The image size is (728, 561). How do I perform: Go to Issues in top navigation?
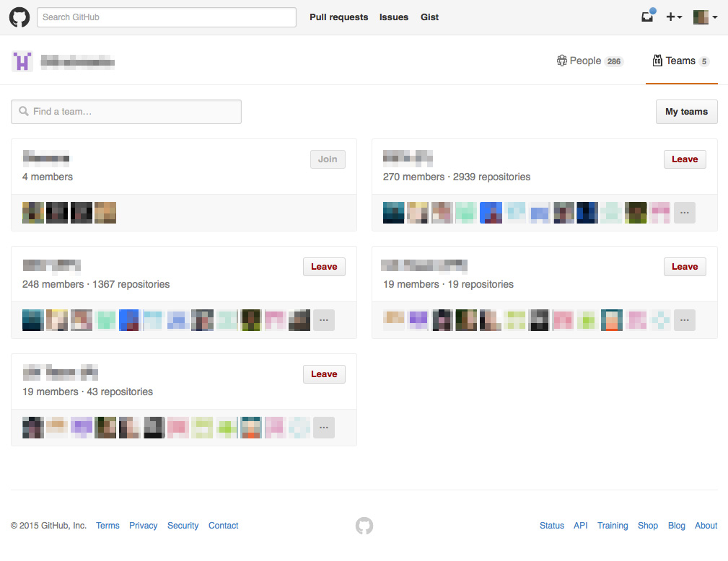tap(394, 17)
